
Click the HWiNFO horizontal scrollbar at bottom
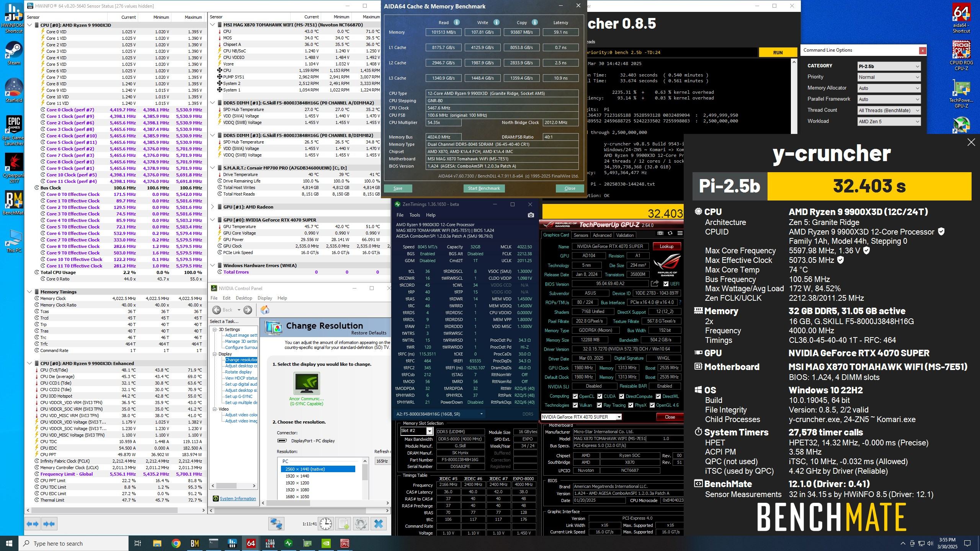(x=104, y=510)
